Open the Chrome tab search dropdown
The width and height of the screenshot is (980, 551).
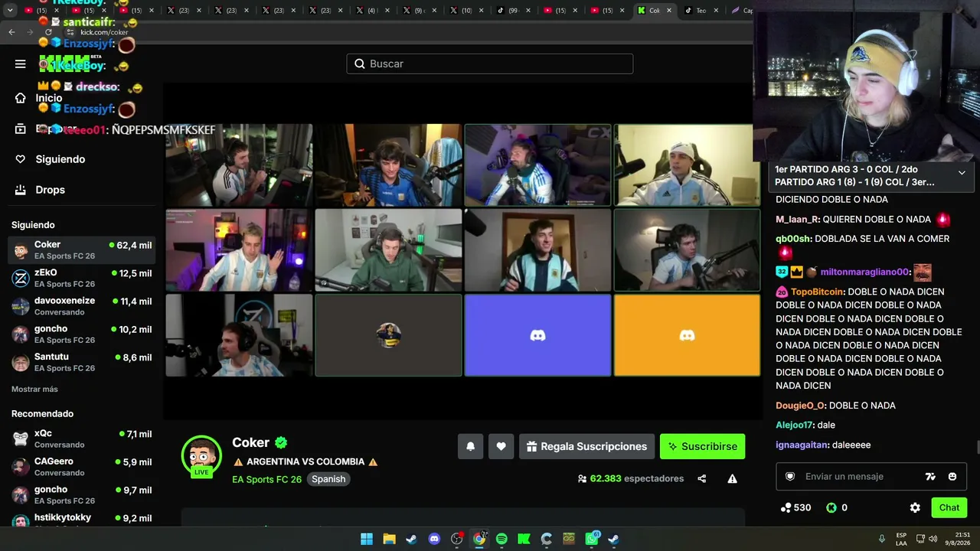point(8,11)
